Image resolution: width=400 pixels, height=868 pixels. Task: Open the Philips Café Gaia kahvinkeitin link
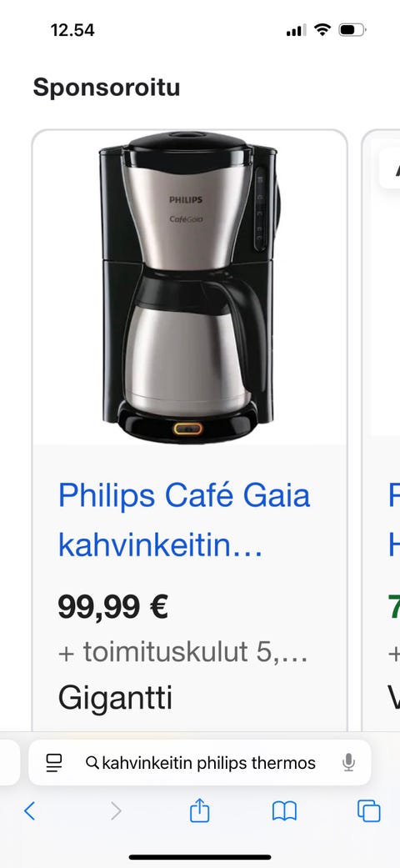coord(184,520)
